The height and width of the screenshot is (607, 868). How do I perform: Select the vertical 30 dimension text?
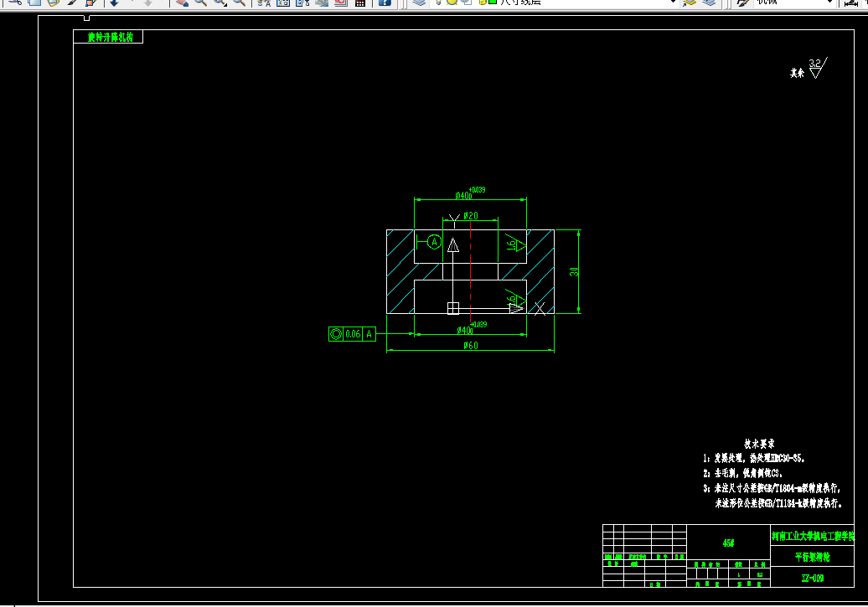(x=574, y=271)
